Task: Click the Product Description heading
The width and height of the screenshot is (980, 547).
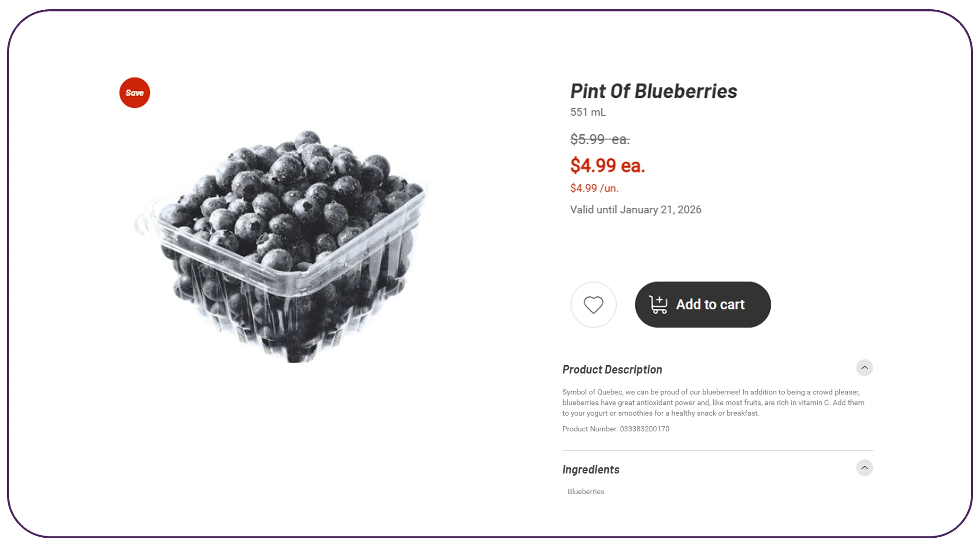Action: coord(612,370)
